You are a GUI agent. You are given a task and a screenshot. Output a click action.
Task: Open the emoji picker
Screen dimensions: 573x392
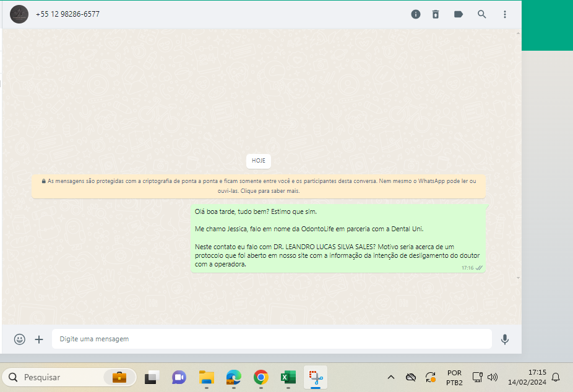click(x=20, y=339)
